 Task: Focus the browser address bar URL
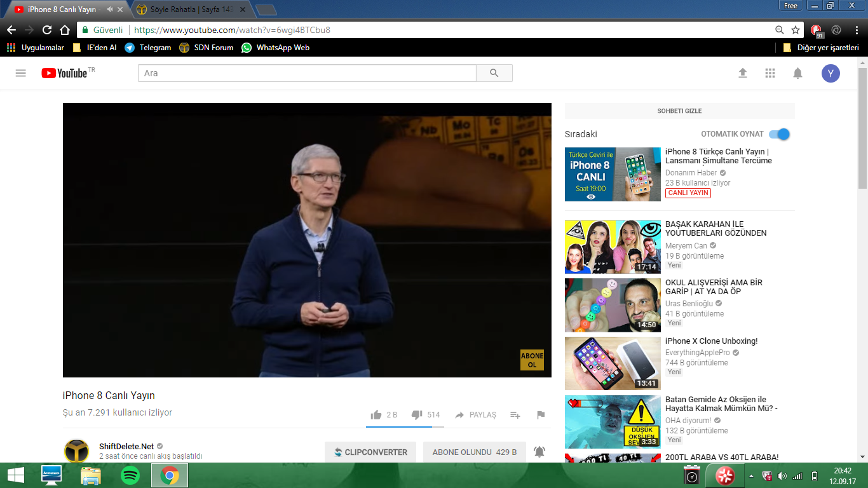[x=232, y=30]
